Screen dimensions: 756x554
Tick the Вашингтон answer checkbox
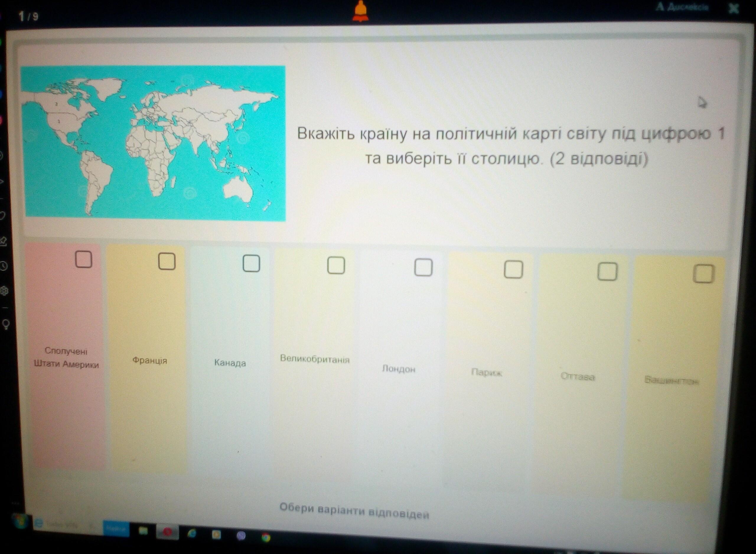703,274
